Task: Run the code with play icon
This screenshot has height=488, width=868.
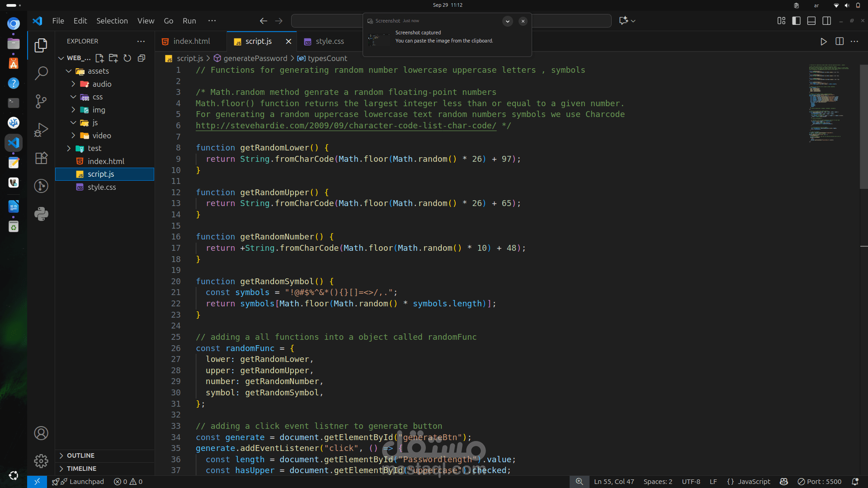Action: click(x=823, y=42)
